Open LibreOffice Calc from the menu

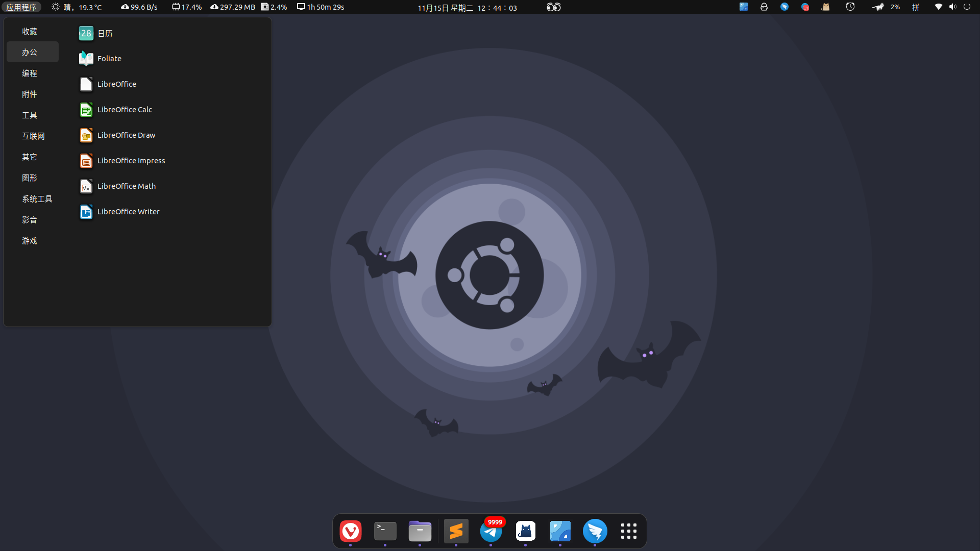coord(124,110)
